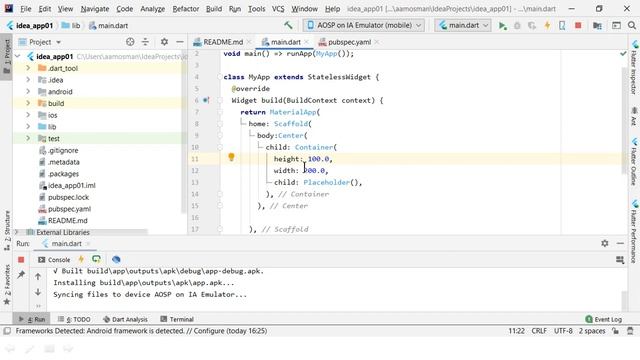Stop process with red square in Run panel
This screenshot has height=360, width=640.
point(21,260)
